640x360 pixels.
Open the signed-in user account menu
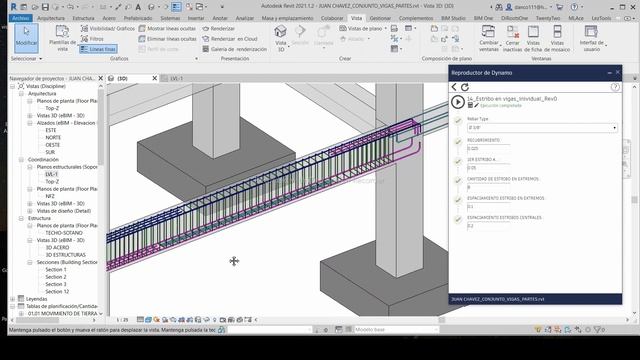point(529,7)
